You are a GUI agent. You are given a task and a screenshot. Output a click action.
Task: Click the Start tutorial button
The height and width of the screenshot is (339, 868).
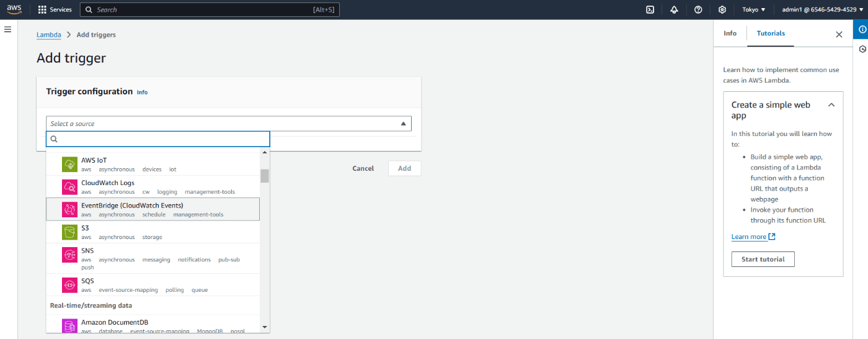point(763,260)
